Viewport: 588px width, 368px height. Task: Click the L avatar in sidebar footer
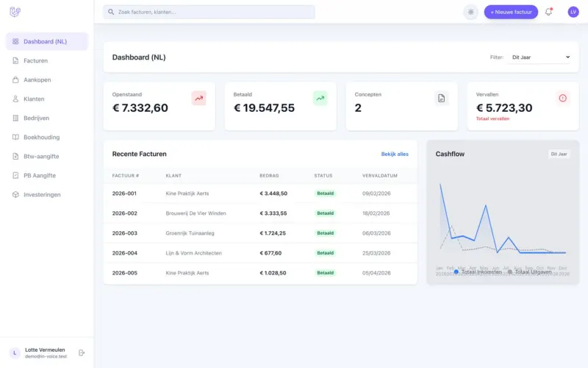point(15,353)
